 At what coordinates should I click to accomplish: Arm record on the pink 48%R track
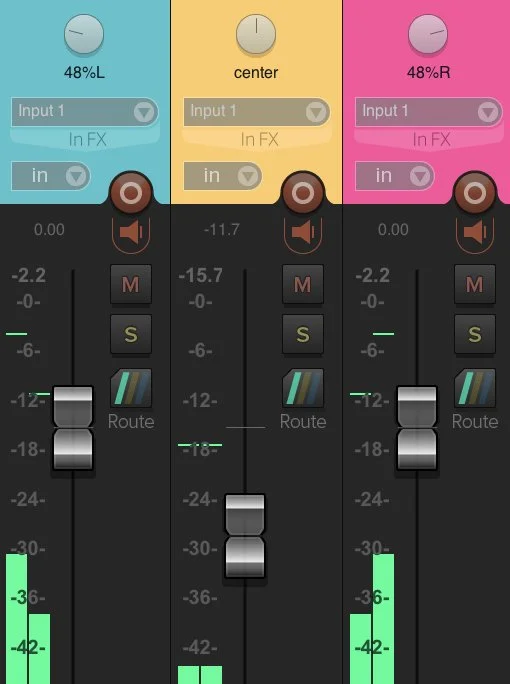475,193
